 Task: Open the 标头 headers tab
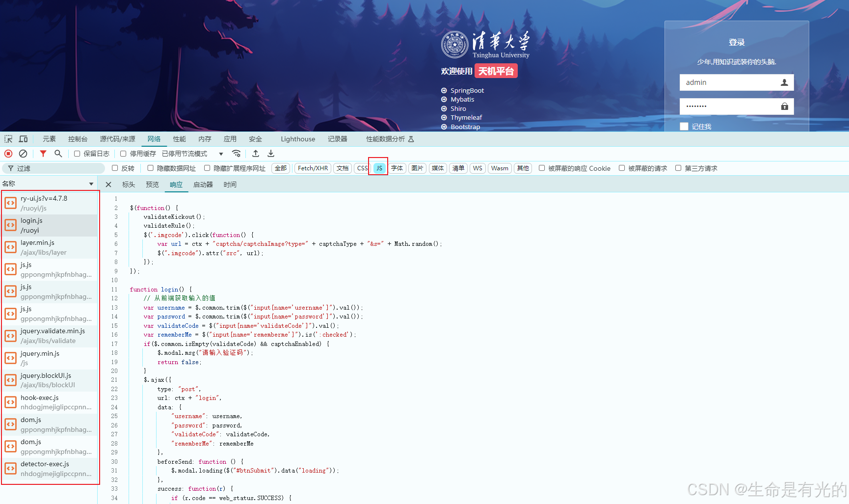[x=129, y=185]
